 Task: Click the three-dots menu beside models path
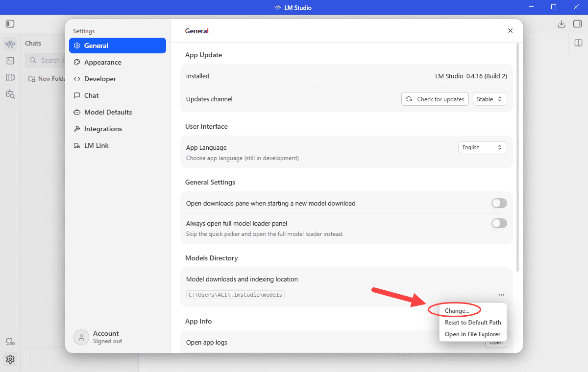(501, 295)
